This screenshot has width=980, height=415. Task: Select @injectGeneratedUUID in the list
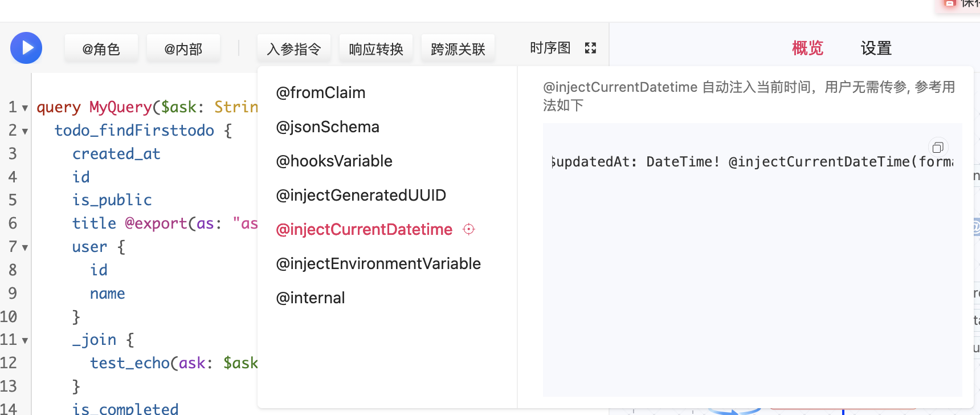pos(361,195)
